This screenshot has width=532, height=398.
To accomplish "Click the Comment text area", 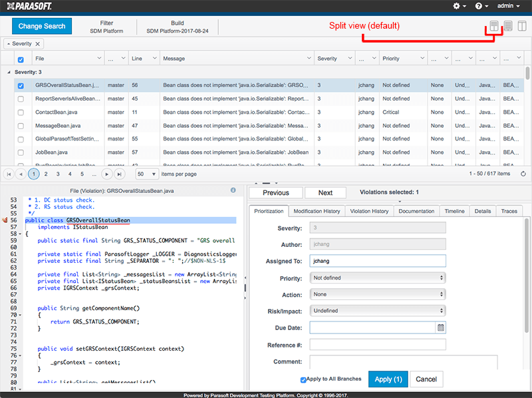I will pos(404,362).
